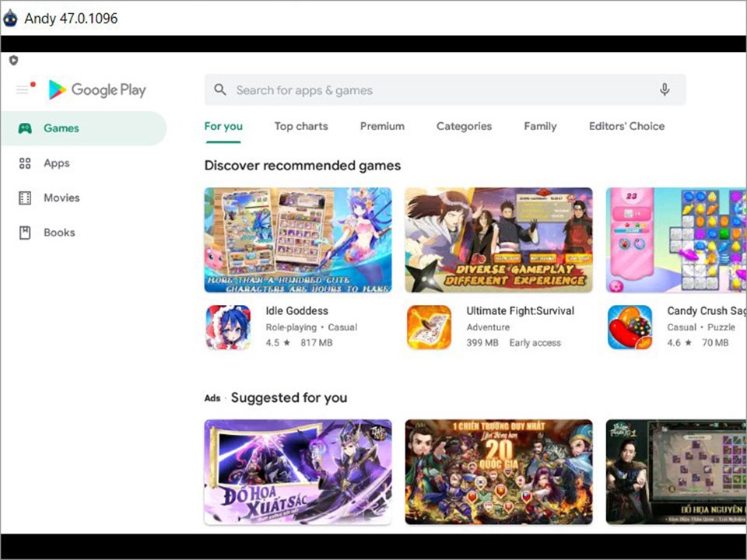Image resolution: width=747 pixels, height=560 pixels.
Task: Select Apps in the sidebar
Action: 83,163
